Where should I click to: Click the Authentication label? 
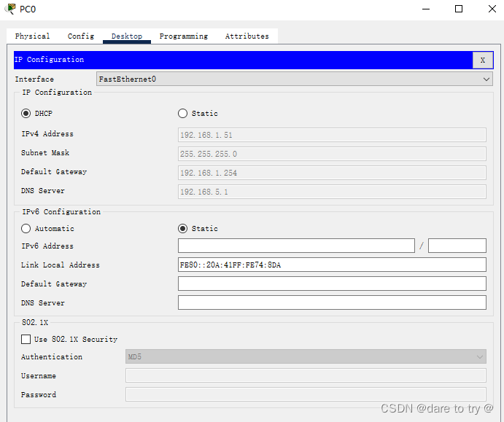click(52, 357)
